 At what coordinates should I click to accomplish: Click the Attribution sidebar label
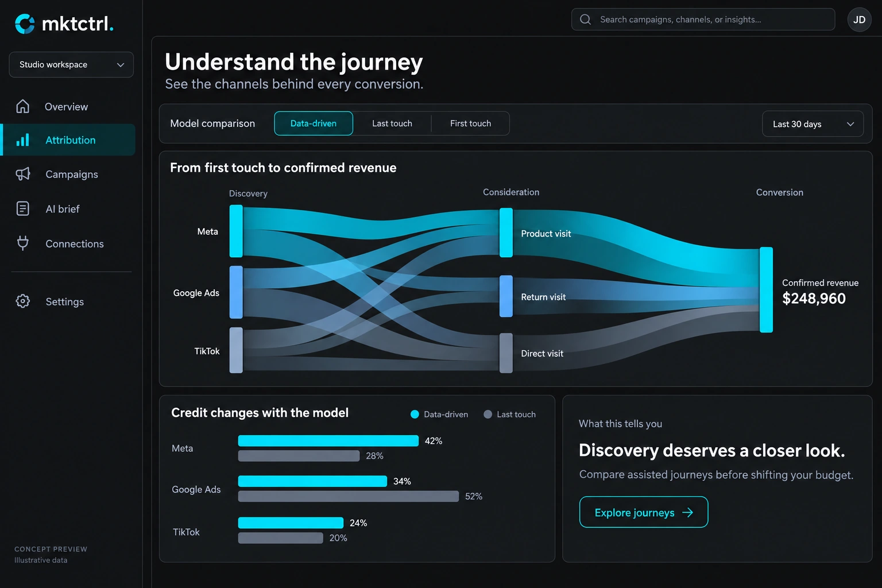click(71, 140)
